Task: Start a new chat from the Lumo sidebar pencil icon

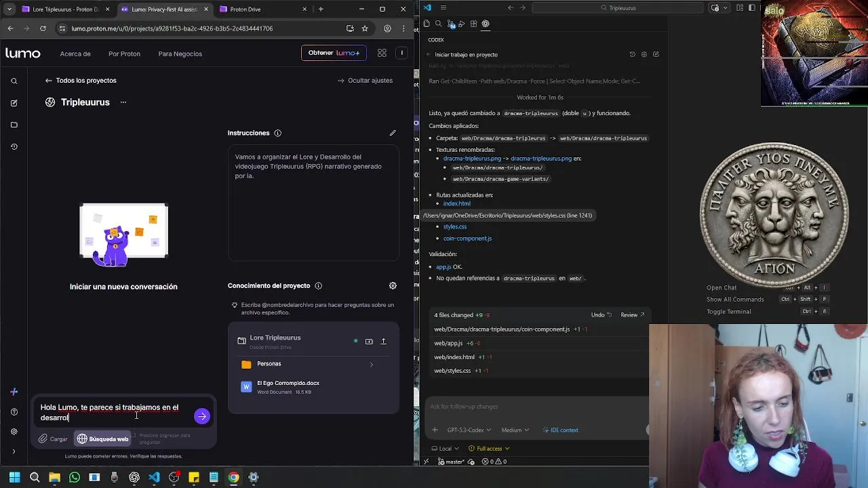Action: pyautogui.click(x=14, y=103)
